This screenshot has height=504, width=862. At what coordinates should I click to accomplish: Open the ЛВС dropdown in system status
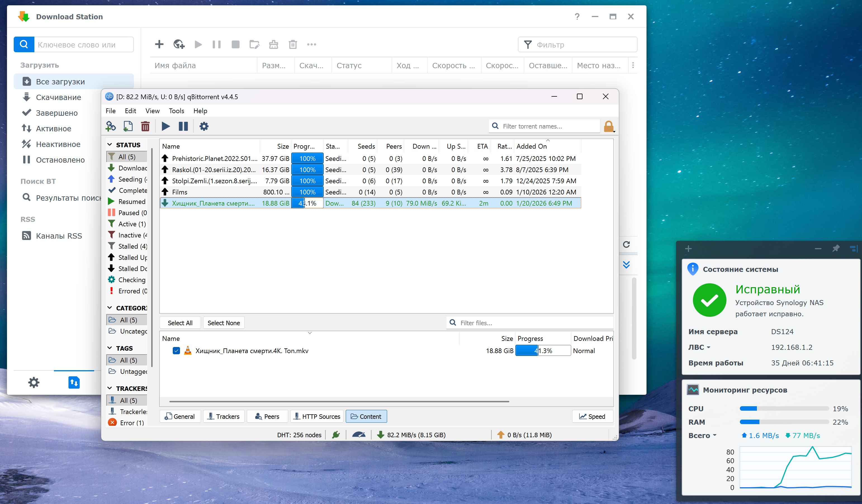(700, 347)
